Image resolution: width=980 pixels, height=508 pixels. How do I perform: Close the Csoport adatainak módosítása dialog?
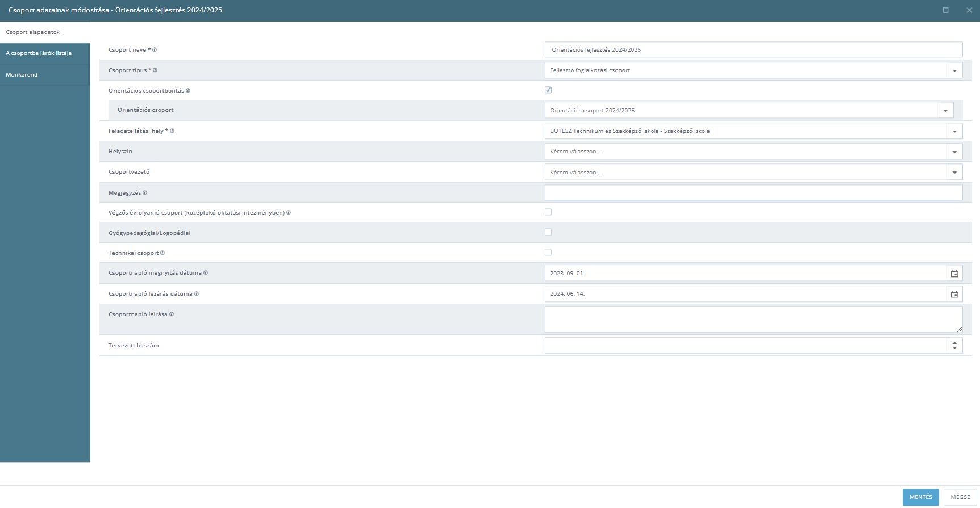point(969,10)
